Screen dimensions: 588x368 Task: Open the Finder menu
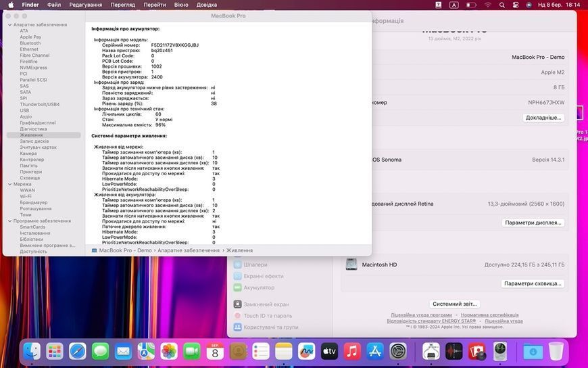(30, 5)
